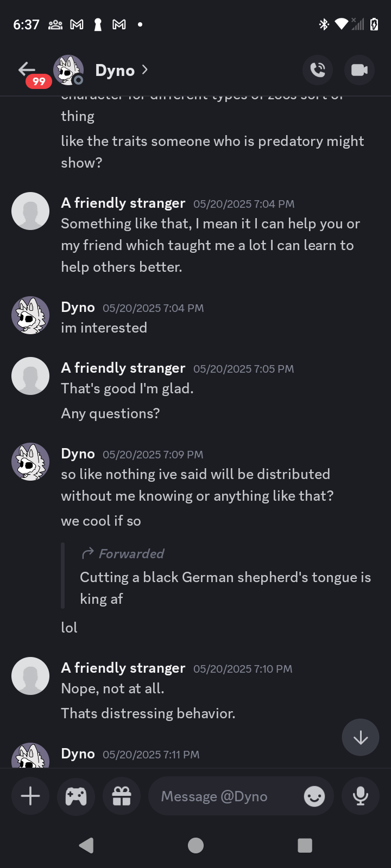The image size is (391, 868).
Task: Go back using the header arrow
Action: (26, 69)
